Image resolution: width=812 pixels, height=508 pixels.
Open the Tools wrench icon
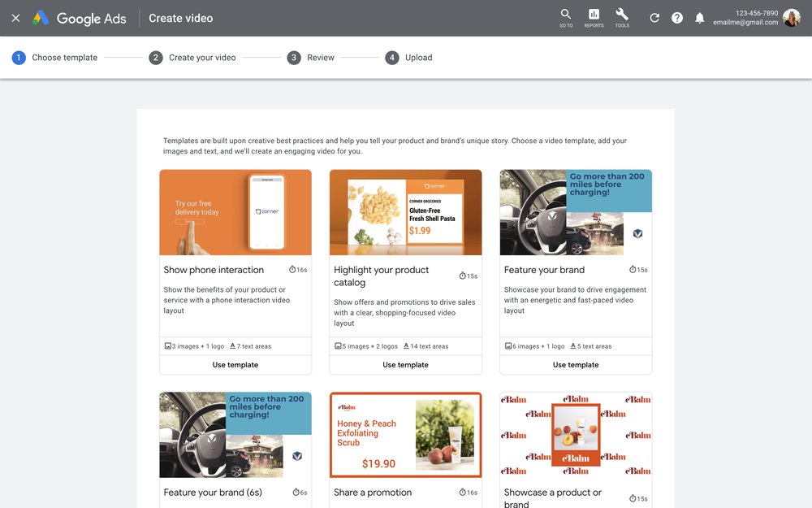click(621, 16)
